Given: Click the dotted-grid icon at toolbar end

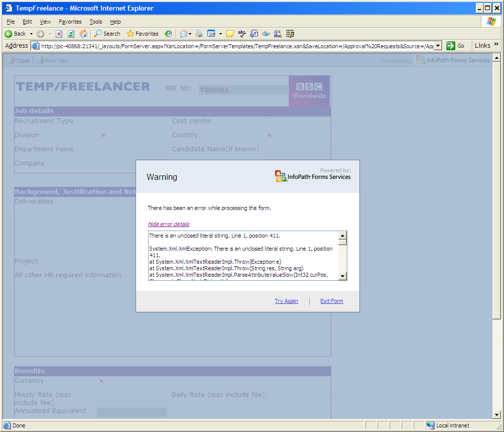Looking at the screenshot, I should coord(290,34).
